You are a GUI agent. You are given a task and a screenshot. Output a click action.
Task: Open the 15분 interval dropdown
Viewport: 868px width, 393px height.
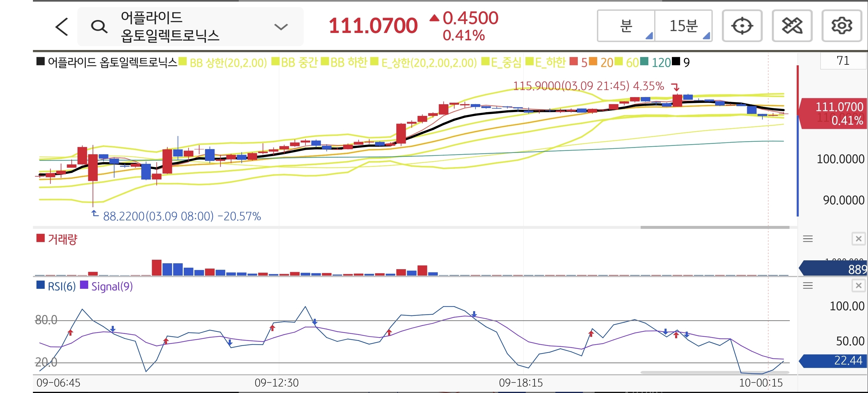click(x=683, y=26)
